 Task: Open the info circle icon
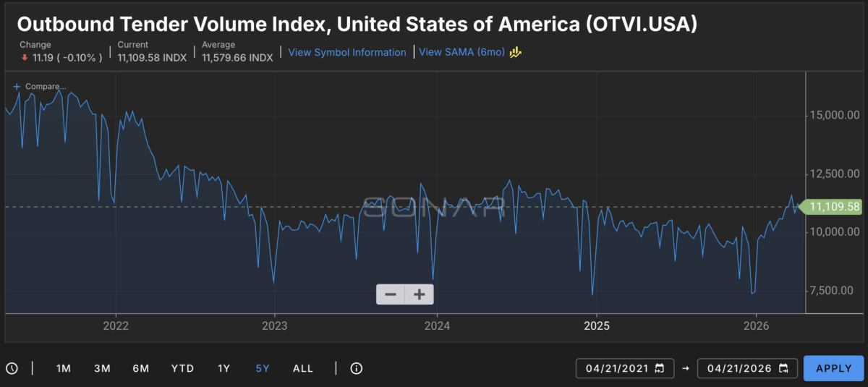pos(356,368)
